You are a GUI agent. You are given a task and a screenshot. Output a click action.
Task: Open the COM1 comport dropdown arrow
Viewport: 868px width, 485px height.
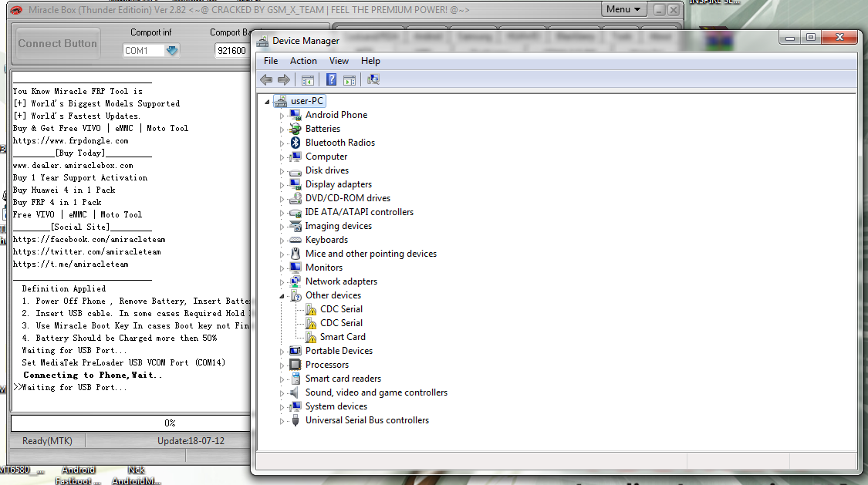172,50
